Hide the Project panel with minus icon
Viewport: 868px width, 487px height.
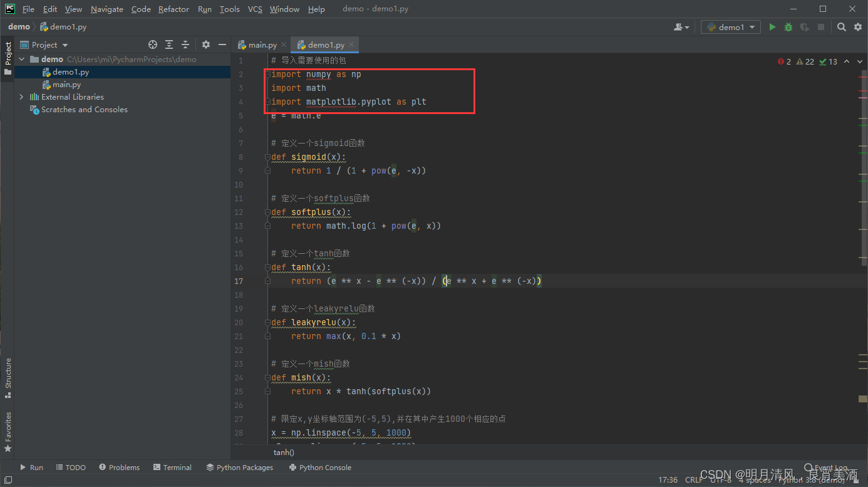point(222,45)
